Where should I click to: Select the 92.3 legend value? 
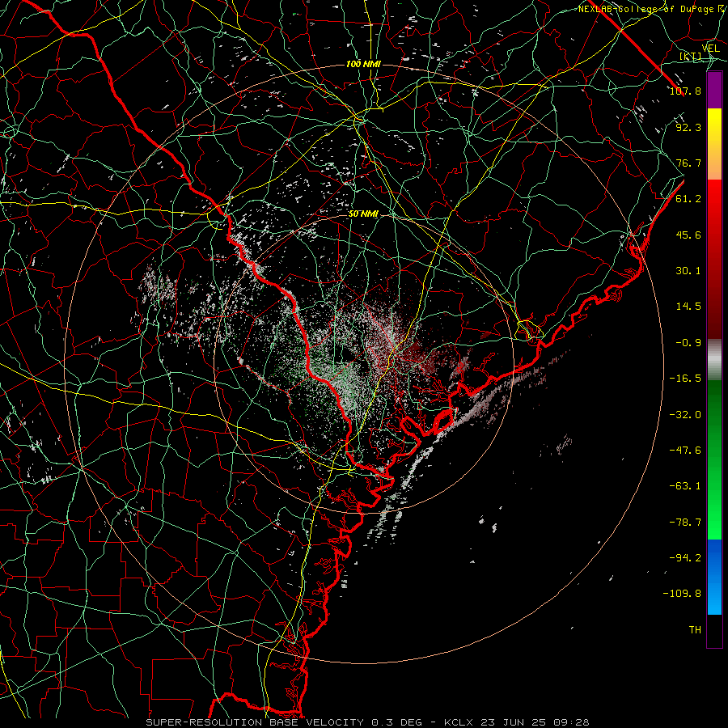point(688,127)
